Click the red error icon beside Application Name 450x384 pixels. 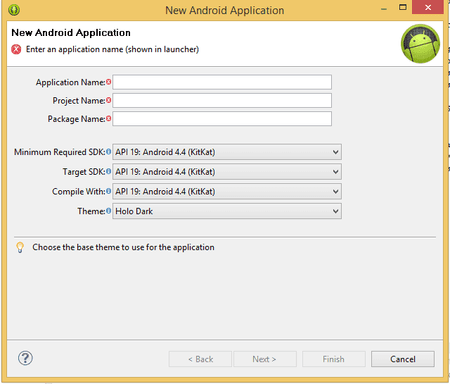tap(108, 81)
